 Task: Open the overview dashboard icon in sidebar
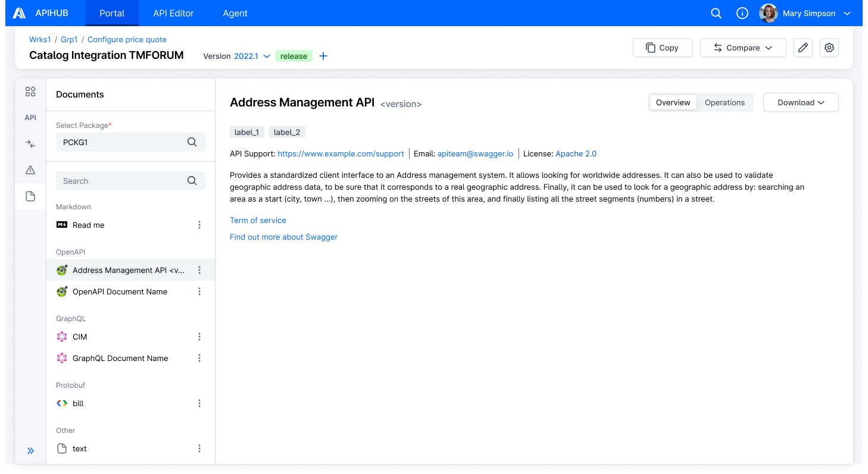click(x=30, y=92)
